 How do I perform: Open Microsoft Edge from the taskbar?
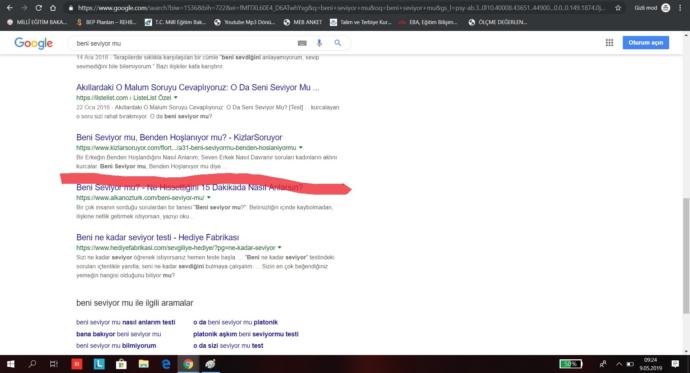(166, 364)
